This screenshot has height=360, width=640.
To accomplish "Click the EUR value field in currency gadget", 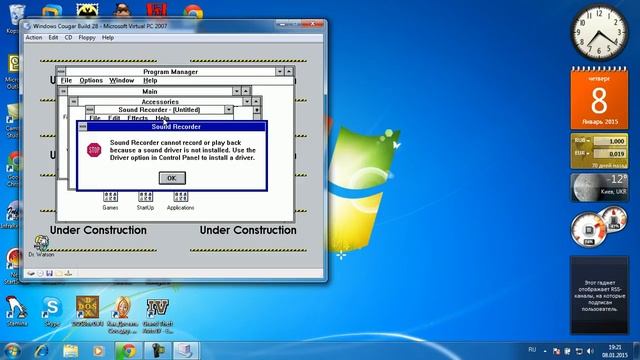I will [610, 154].
